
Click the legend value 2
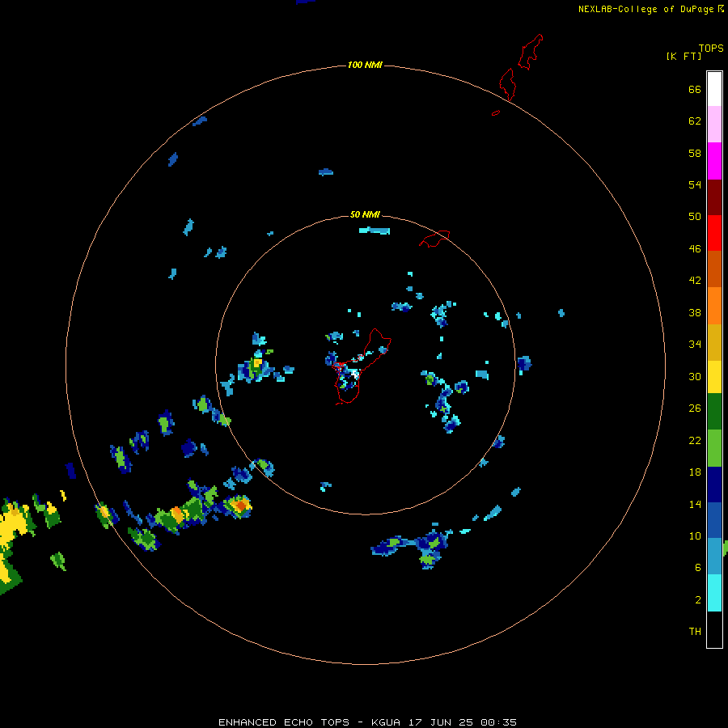[x=698, y=599]
